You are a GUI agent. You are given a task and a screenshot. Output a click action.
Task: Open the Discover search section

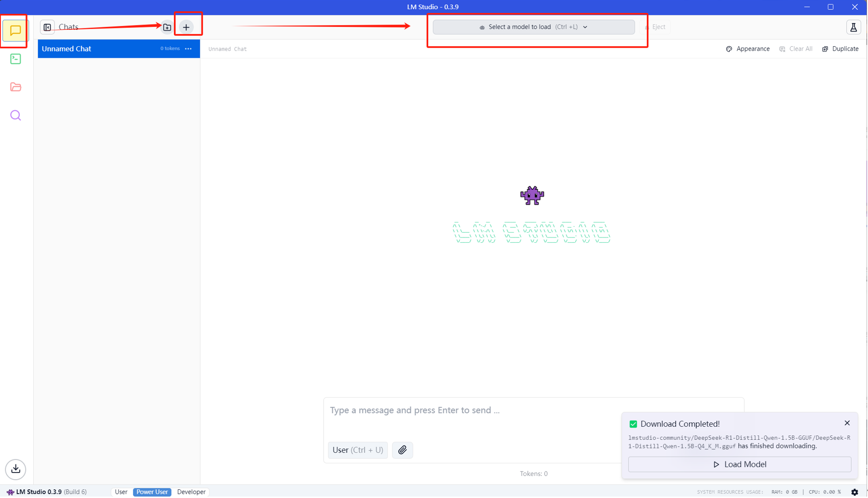pyautogui.click(x=15, y=116)
